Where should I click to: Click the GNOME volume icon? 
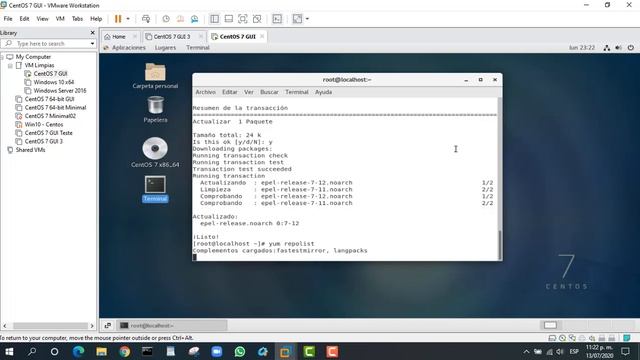(x=619, y=48)
